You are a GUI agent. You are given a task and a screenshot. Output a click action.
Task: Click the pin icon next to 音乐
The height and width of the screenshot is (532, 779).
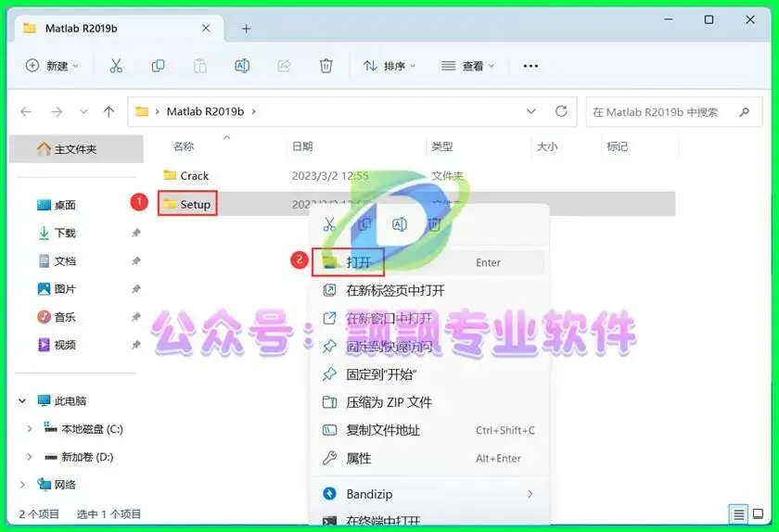point(135,317)
